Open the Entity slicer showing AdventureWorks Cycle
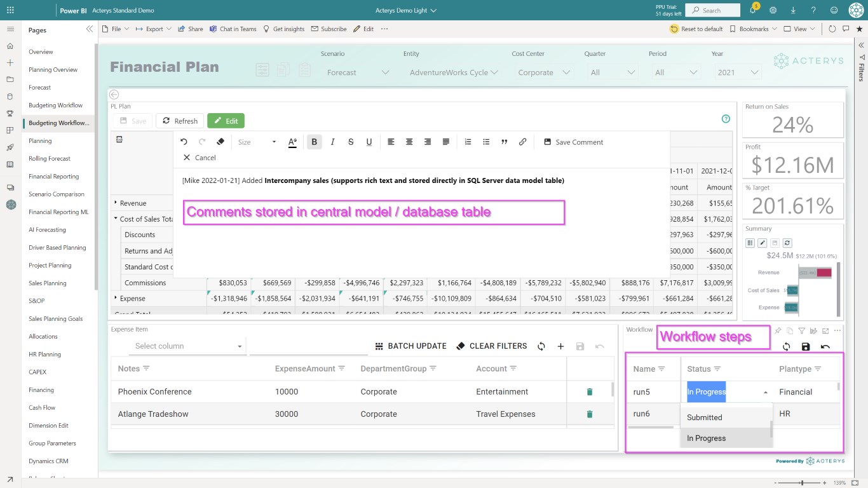This screenshot has width=868, height=488. pos(454,72)
